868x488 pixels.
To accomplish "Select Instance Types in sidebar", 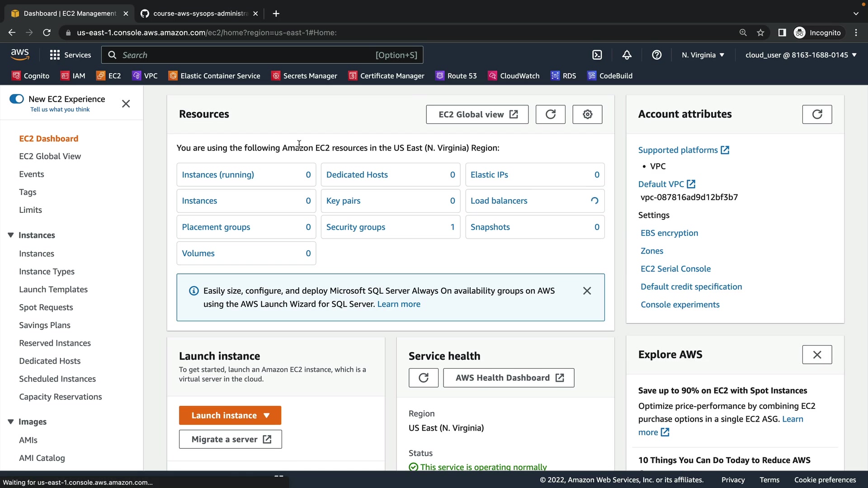I will click(47, 272).
